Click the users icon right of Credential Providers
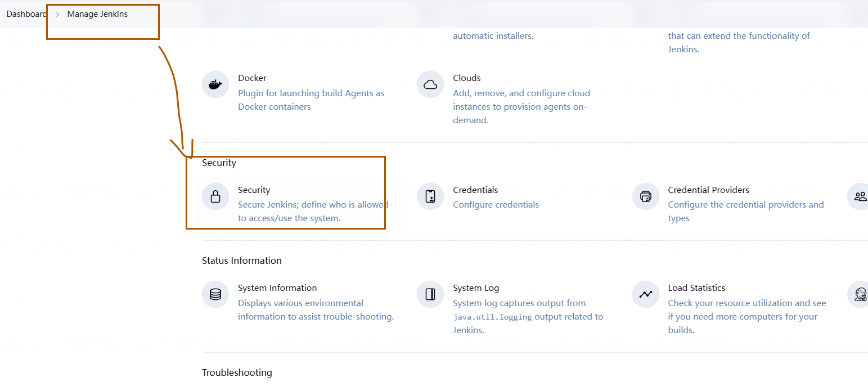 860,196
